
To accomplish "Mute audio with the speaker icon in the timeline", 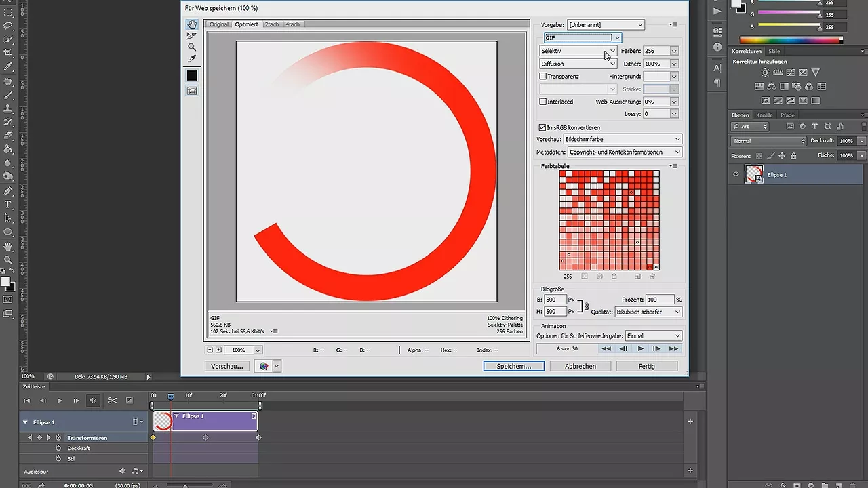I will tap(94, 401).
